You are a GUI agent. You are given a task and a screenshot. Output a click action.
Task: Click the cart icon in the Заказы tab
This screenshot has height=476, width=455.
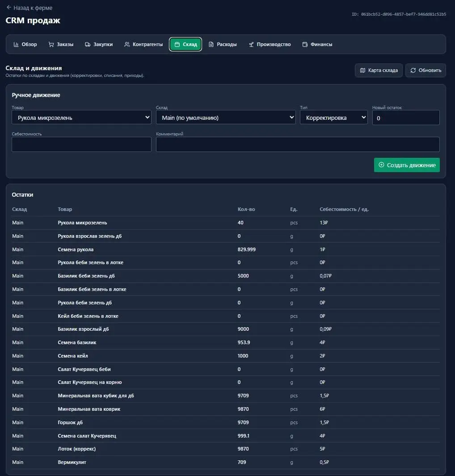(x=51, y=44)
